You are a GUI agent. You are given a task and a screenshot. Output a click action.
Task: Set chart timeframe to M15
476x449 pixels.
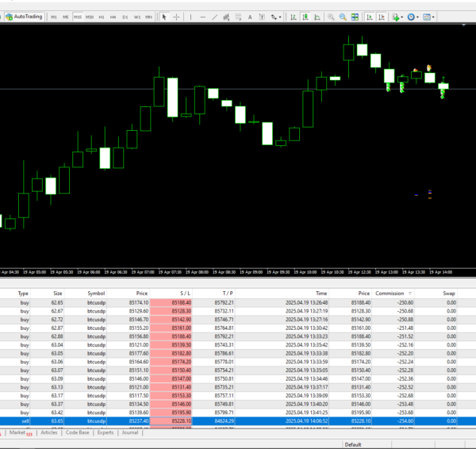[77, 16]
